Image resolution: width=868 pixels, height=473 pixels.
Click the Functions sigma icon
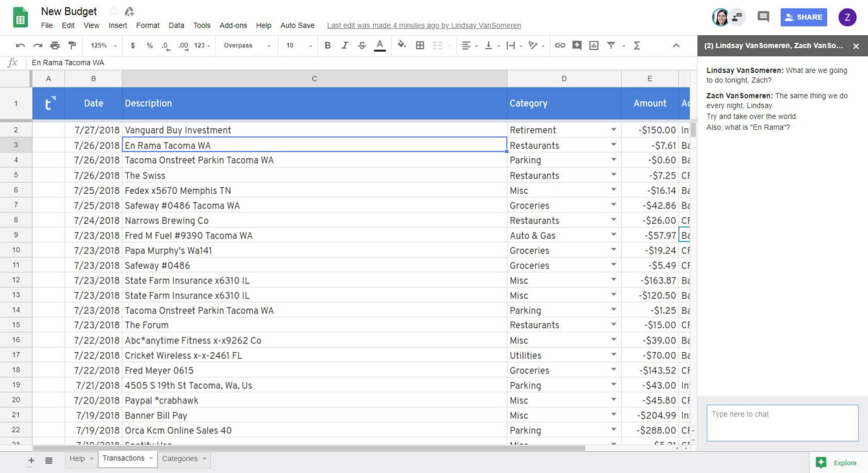tap(637, 45)
